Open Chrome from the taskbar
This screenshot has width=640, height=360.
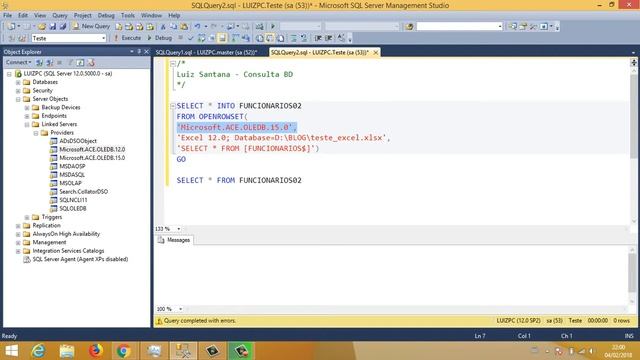coord(123,351)
